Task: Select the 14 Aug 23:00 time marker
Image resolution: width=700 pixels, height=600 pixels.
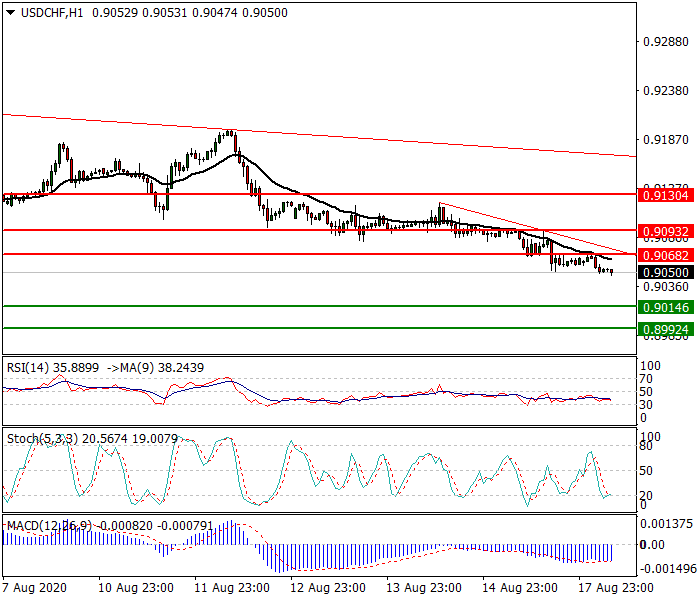Action: tap(520, 588)
